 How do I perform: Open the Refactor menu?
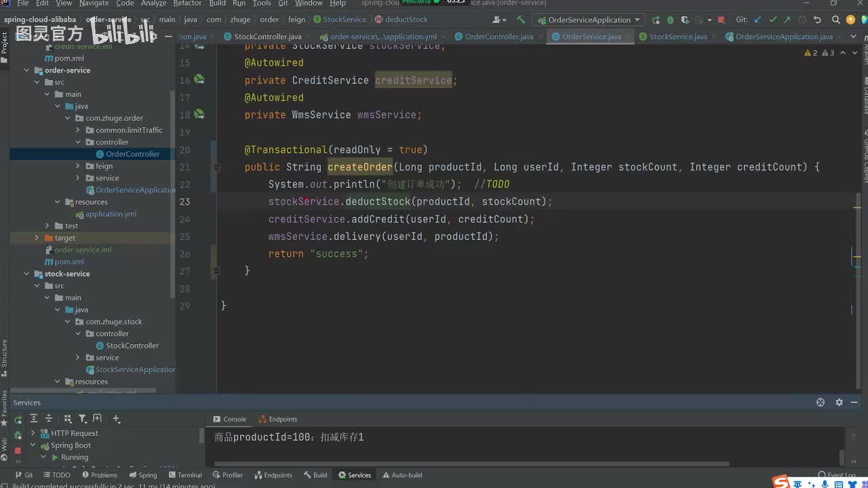click(187, 3)
